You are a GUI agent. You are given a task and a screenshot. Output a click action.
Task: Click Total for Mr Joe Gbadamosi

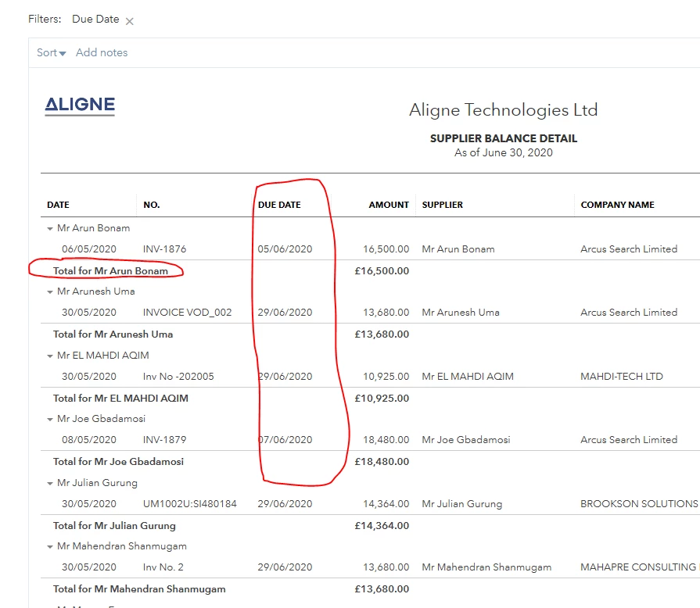click(x=118, y=462)
